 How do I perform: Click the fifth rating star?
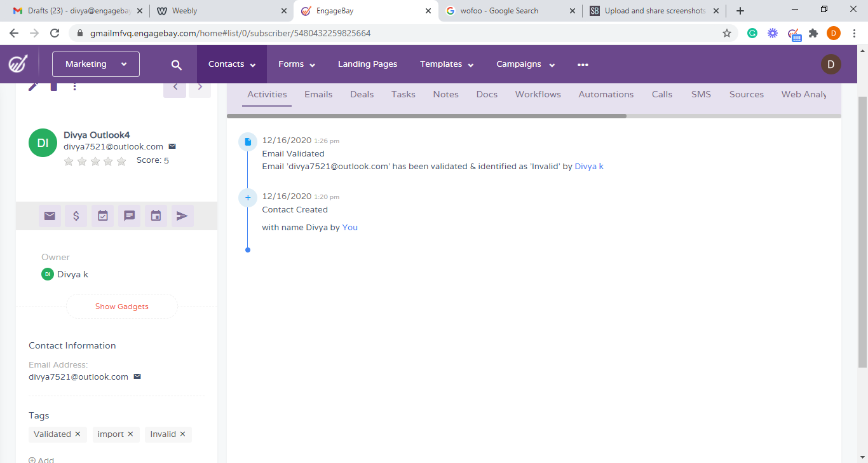pyautogui.click(x=121, y=162)
